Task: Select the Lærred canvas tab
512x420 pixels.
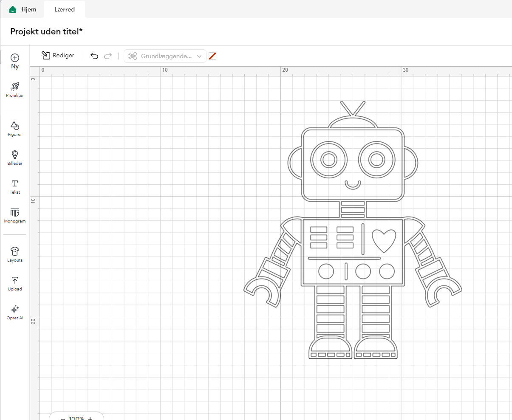Action: (65, 9)
